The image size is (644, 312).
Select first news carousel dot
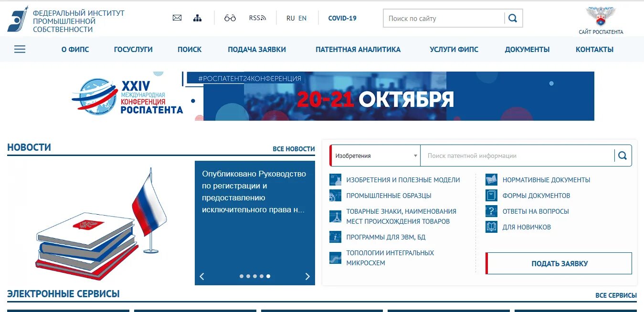(x=242, y=276)
